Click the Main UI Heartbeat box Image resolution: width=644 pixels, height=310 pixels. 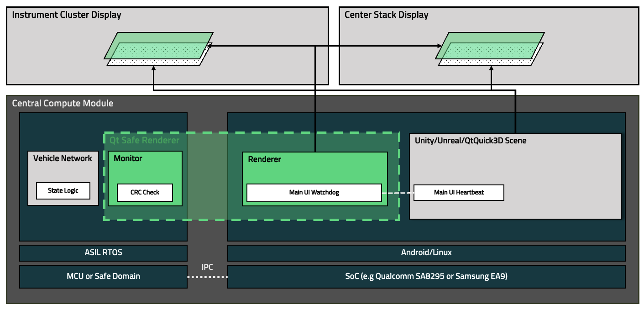tap(459, 193)
